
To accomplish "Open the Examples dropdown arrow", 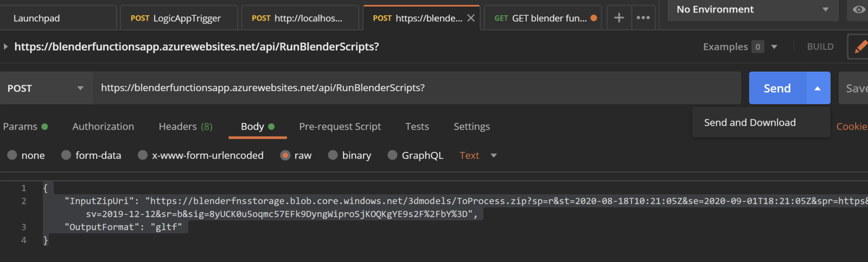I will click(x=774, y=47).
